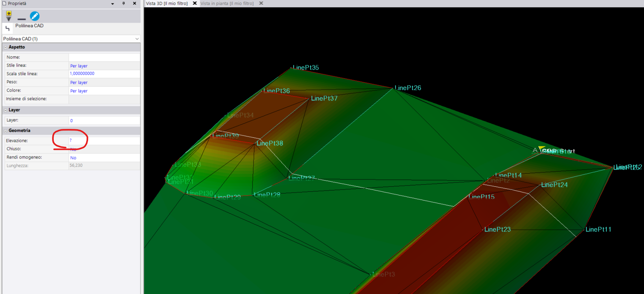Click the LinePt23 point label
This screenshot has height=294, width=644.
coord(498,230)
